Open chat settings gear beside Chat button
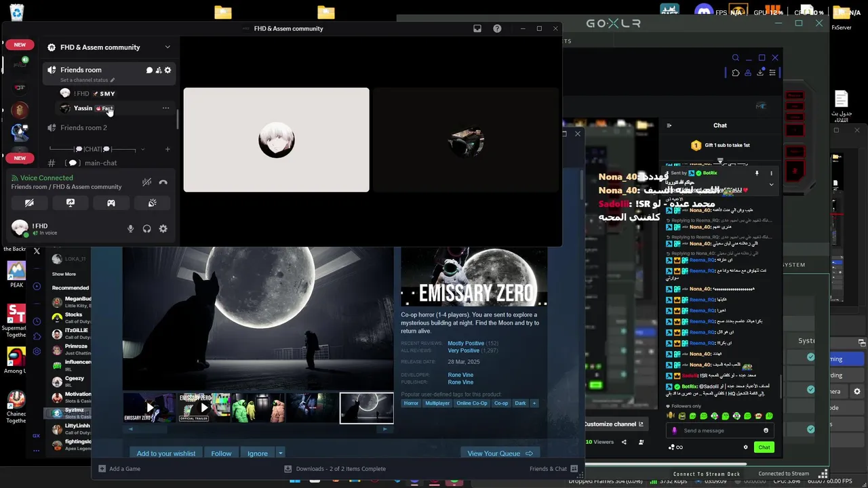 click(x=746, y=447)
